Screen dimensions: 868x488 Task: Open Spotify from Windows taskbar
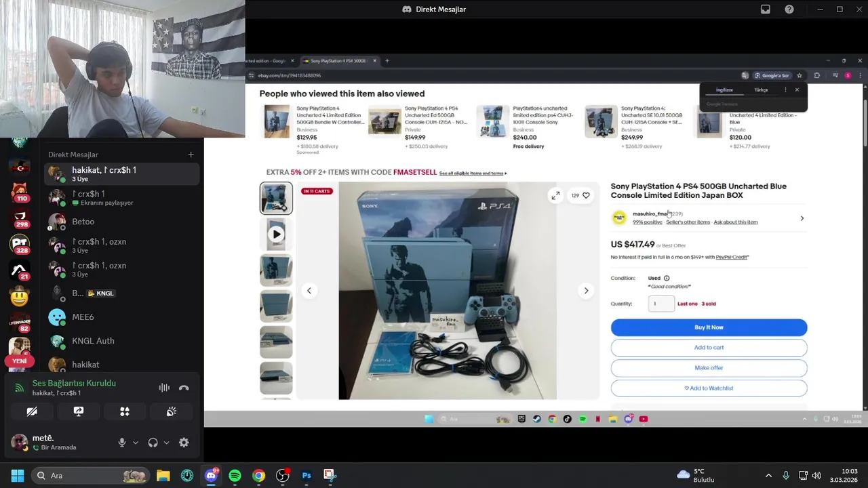tap(235, 476)
